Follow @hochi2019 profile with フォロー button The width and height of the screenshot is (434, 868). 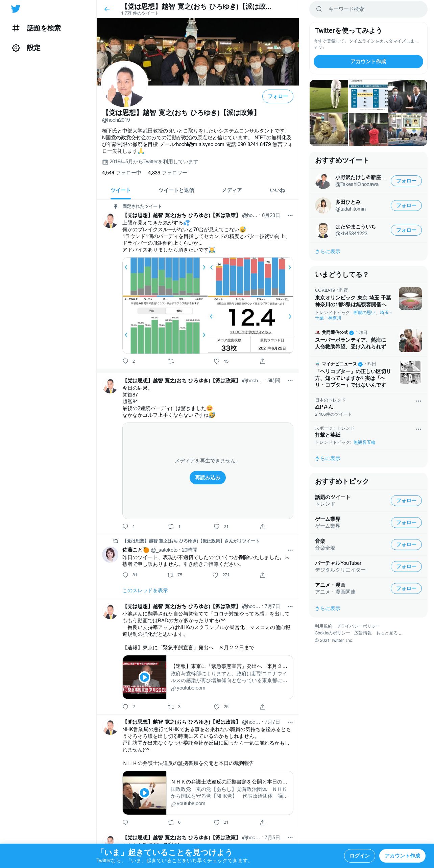(x=278, y=96)
